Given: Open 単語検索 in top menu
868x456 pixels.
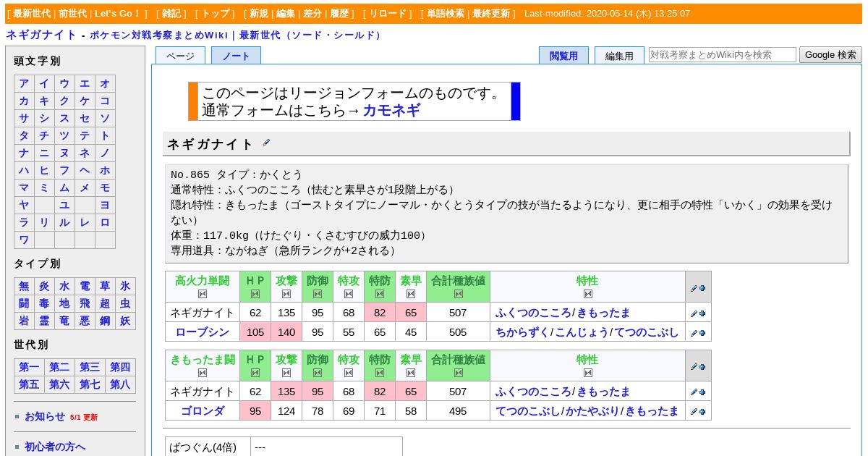Looking at the screenshot, I should (446, 14).
